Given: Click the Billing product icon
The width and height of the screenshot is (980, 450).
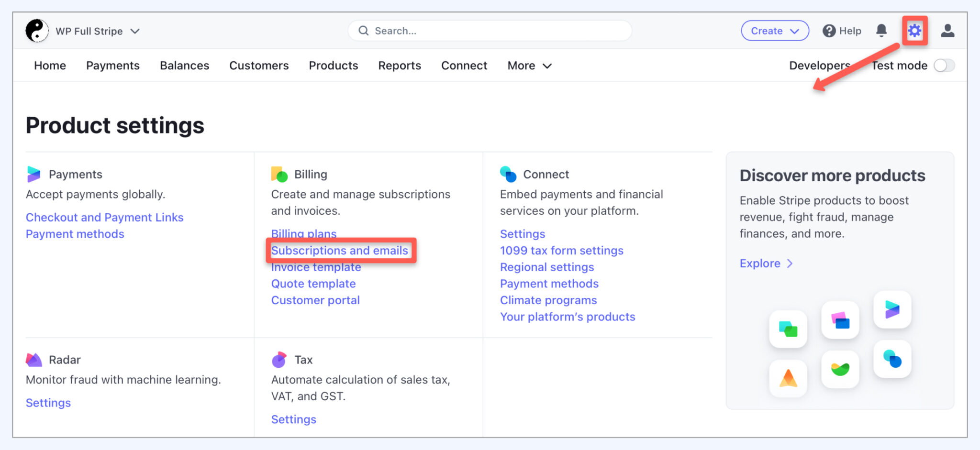Looking at the screenshot, I should (x=279, y=175).
